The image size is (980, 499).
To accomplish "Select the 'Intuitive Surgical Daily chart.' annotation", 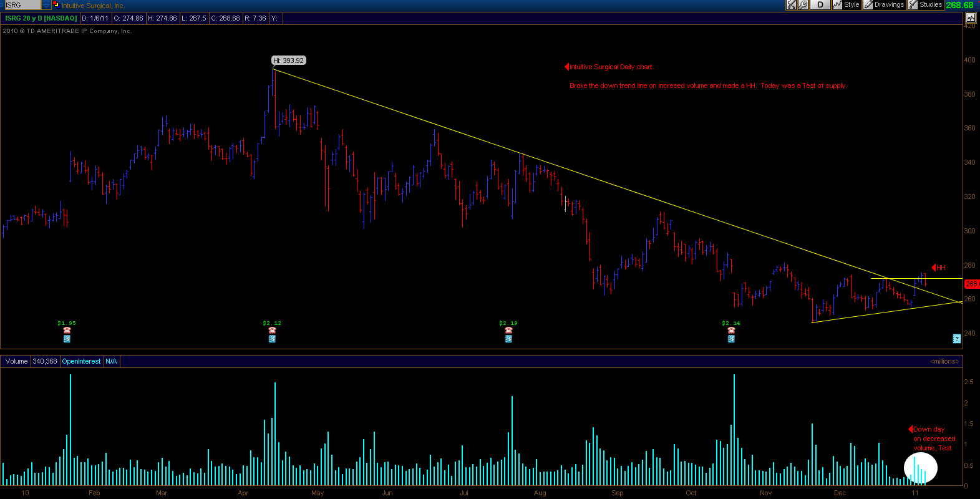I will tap(611, 67).
